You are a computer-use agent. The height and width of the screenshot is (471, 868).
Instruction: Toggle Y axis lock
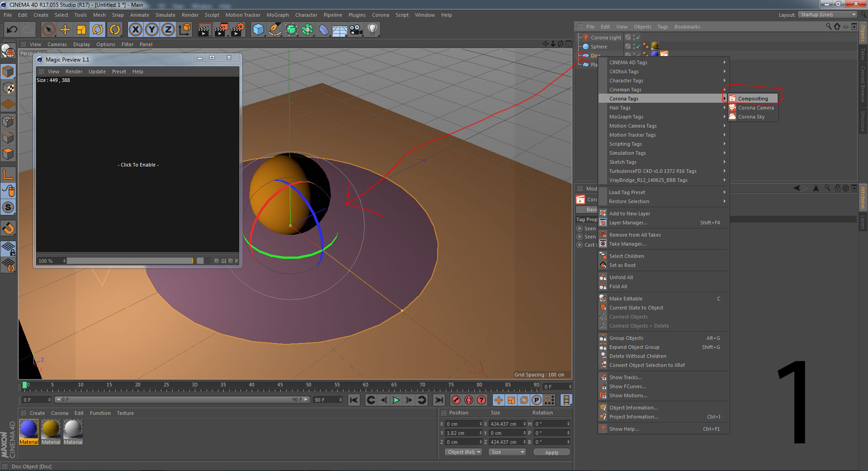point(152,30)
